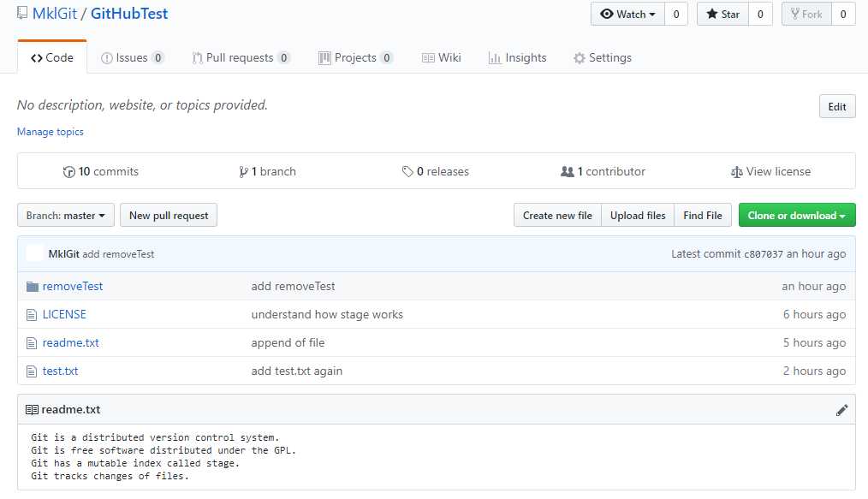
Task: Click the Star count 0
Action: point(760,15)
